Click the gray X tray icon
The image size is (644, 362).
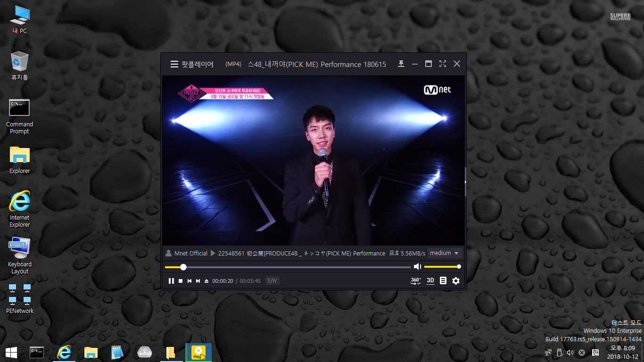tap(582, 352)
